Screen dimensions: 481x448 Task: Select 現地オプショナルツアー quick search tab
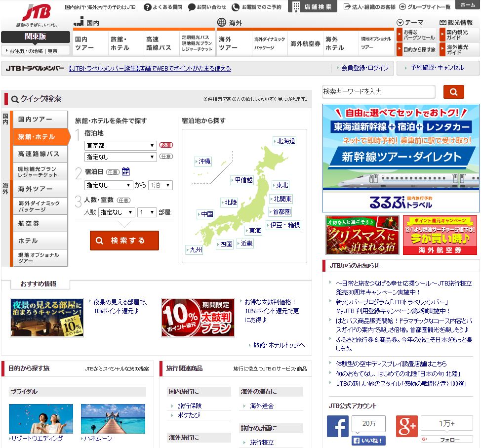40,258
